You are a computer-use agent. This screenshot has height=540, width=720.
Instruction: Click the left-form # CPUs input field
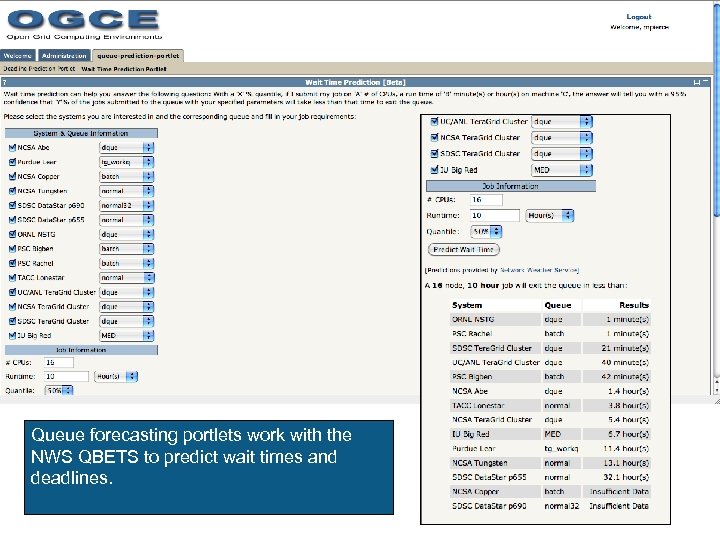(x=59, y=362)
